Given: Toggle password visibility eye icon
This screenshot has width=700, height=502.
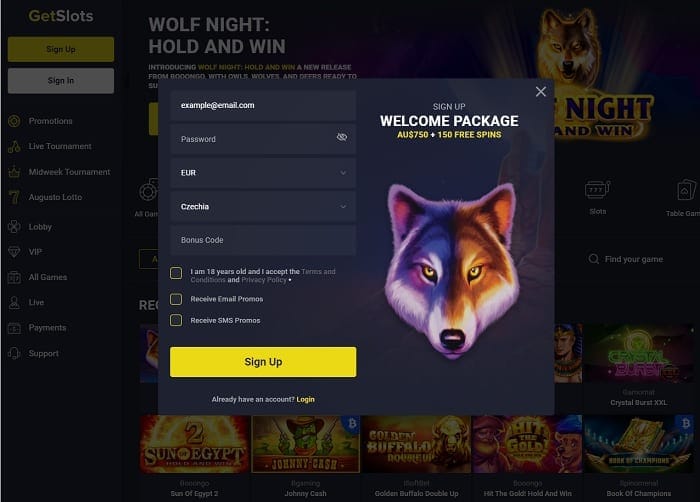Looking at the screenshot, I should click(x=342, y=137).
